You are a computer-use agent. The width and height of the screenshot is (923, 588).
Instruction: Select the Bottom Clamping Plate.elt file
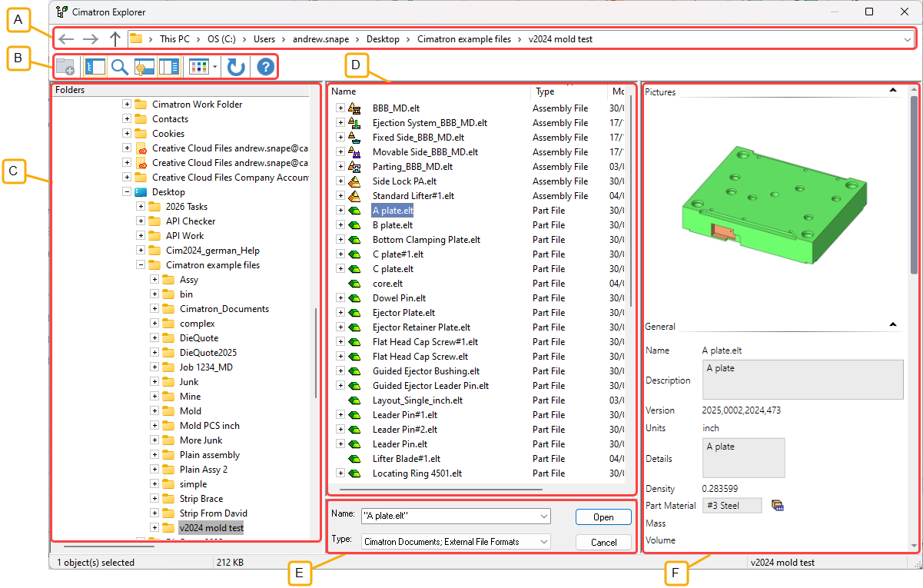point(426,240)
